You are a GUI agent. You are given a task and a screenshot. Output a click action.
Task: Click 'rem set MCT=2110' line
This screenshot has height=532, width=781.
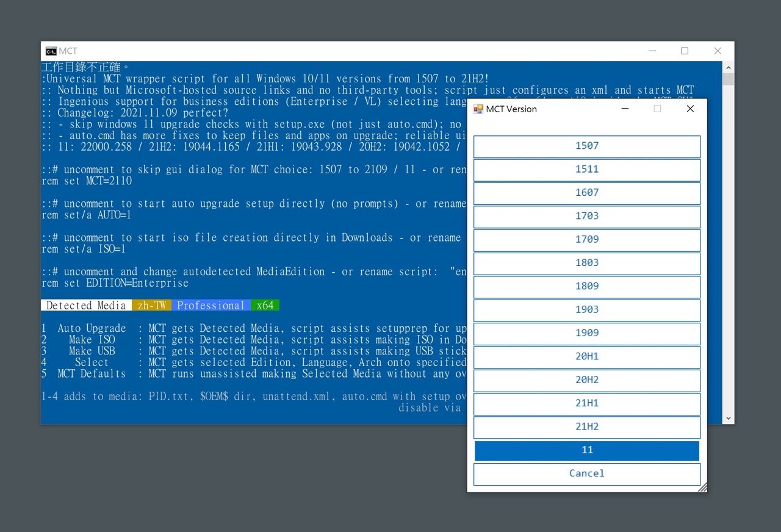tap(87, 181)
